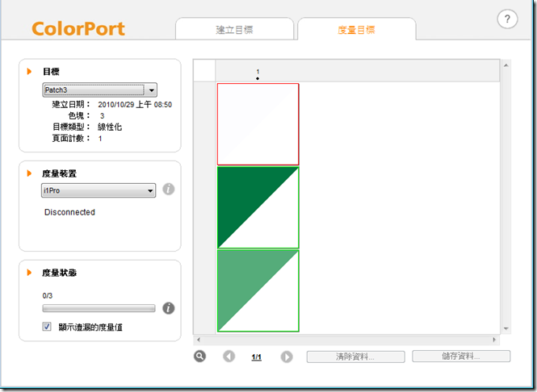Click the magnifier zoom icon

pos(199,357)
